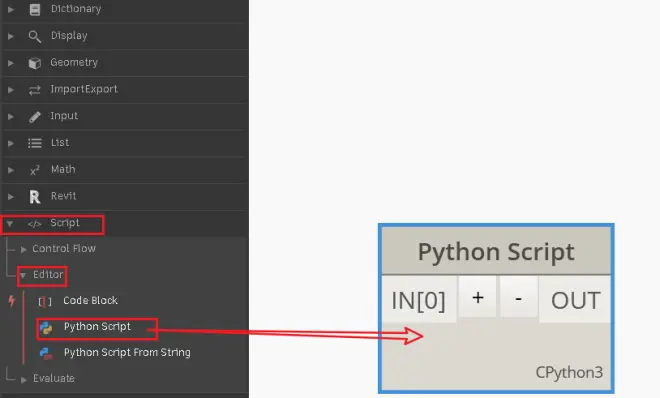
Task: Click the Dictionary book icon
Action: tap(35, 9)
